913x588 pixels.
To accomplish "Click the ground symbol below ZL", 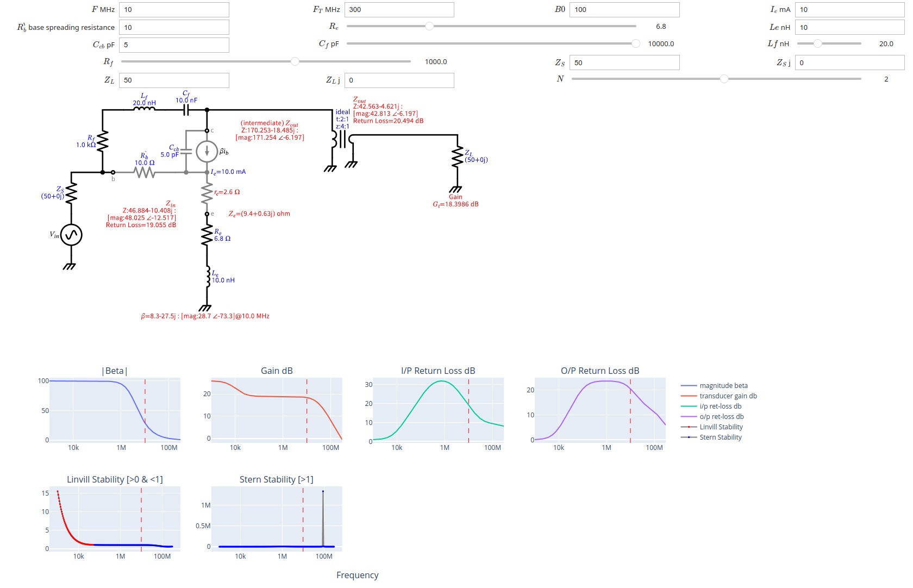I will [455, 189].
